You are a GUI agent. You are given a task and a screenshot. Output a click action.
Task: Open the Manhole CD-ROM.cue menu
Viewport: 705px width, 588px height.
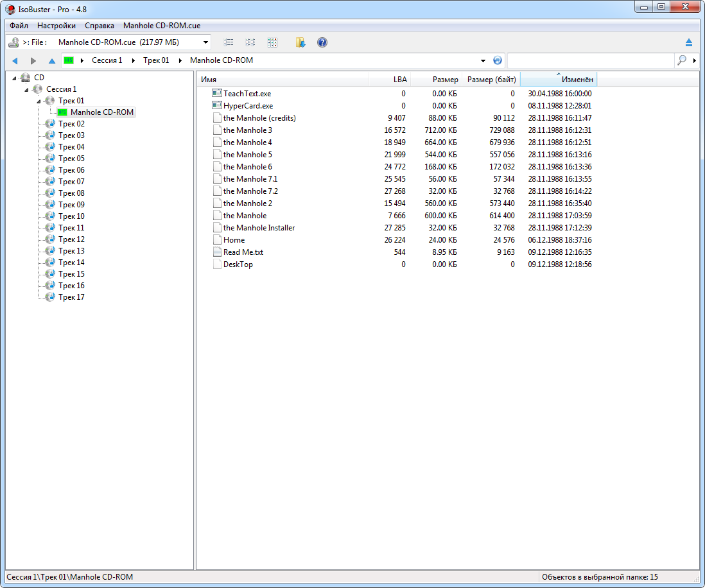pyautogui.click(x=162, y=26)
